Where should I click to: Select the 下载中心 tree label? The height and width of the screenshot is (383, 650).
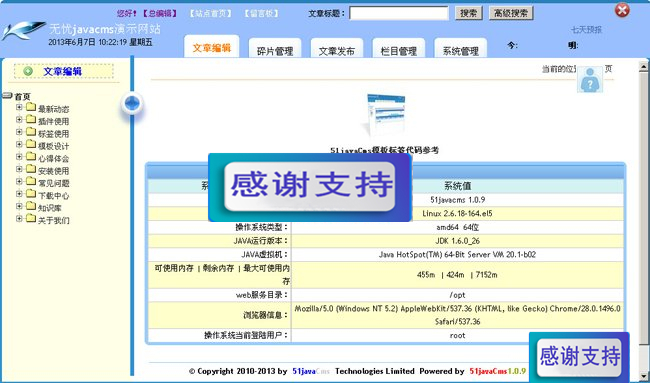pyautogui.click(x=53, y=196)
